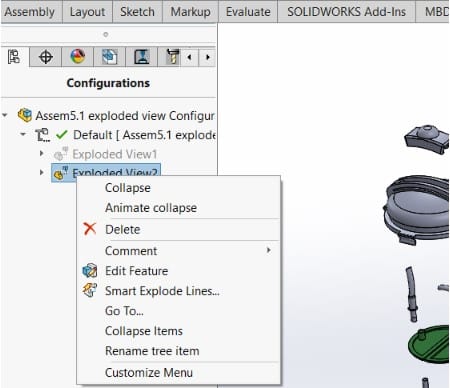Click the red X Delete icon
The width and height of the screenshot is (450, 388).
click(x=90, y=229)
